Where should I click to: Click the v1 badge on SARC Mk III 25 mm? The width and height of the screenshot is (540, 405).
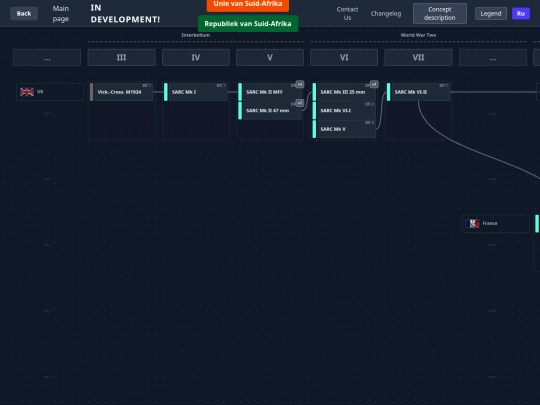coord(374,84)
